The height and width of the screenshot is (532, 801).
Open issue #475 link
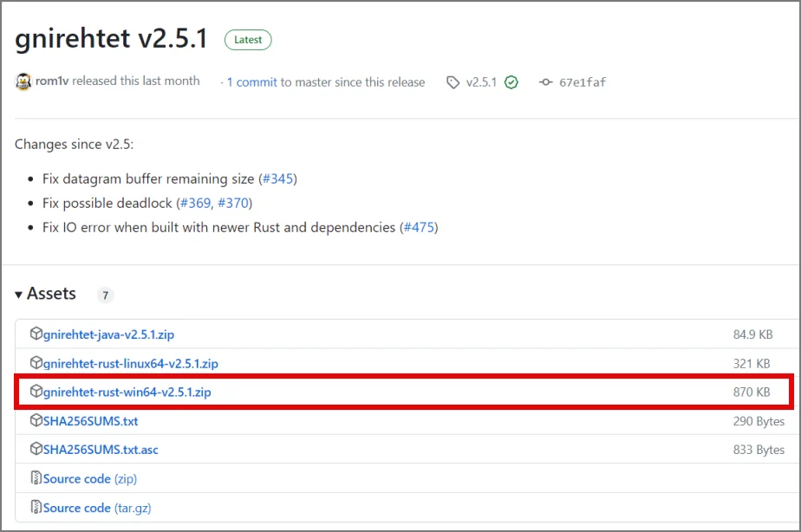pyautogui.click(x=419, y=227)
